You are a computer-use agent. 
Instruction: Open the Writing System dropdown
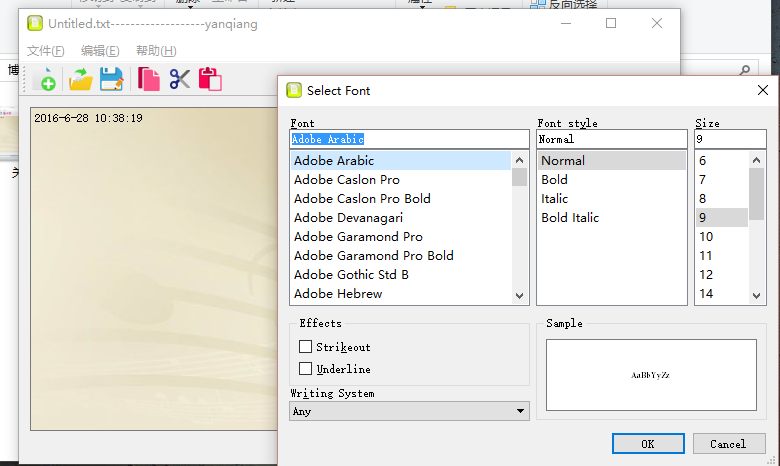click(409, 411)
